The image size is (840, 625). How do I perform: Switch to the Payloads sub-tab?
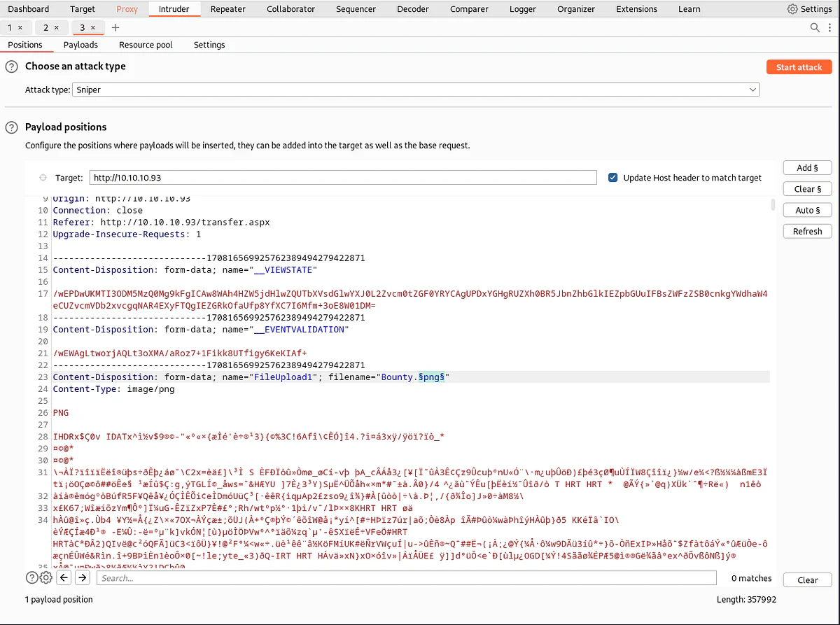tap(80, 45)
